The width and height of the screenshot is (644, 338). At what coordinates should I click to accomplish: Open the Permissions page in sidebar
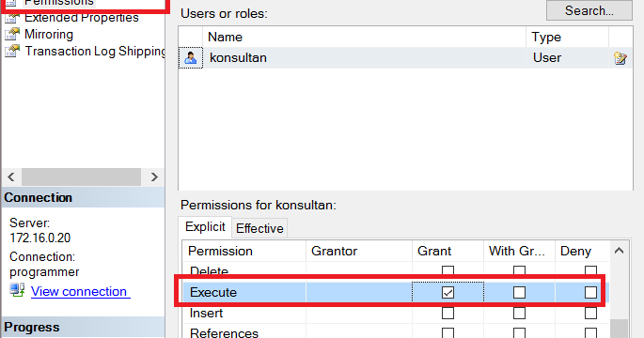coord(58,3)
